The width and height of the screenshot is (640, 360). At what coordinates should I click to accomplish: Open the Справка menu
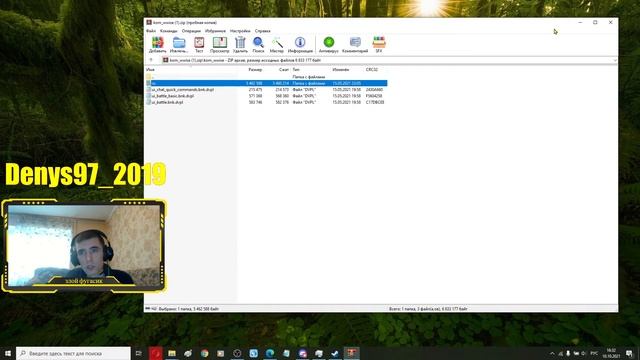click(x=262, y=31)
